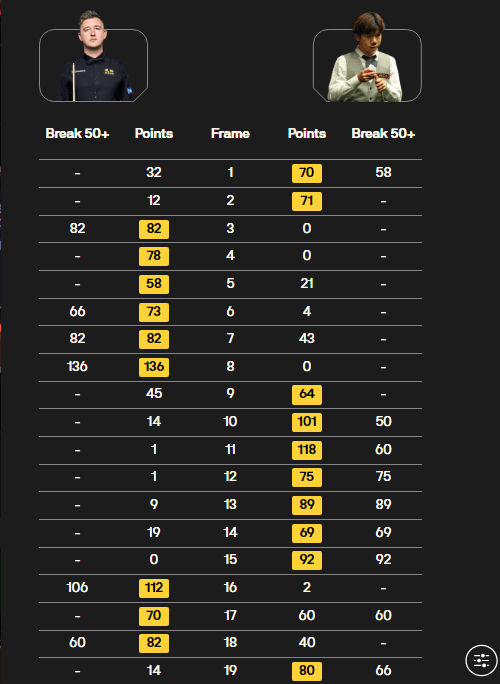Viewport: 500px width, 684px height.
Task: Select the Frame column header
Action: click(230, 133)
